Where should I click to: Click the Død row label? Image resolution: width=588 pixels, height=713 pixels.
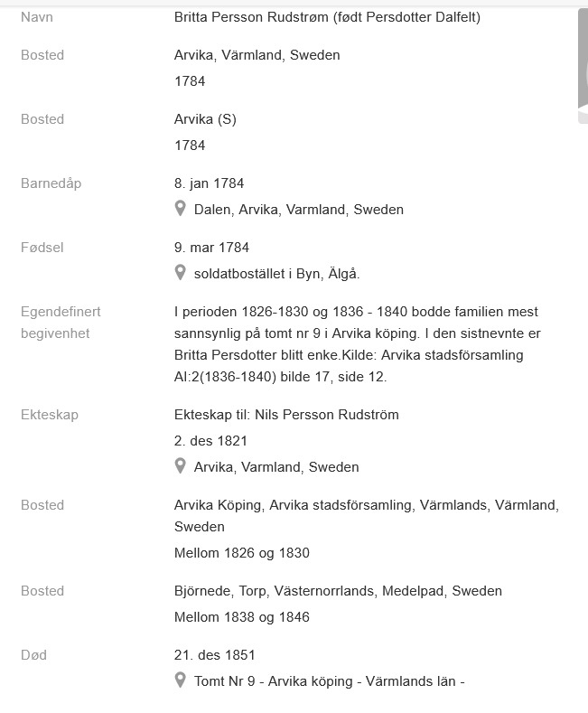[33, 655]
